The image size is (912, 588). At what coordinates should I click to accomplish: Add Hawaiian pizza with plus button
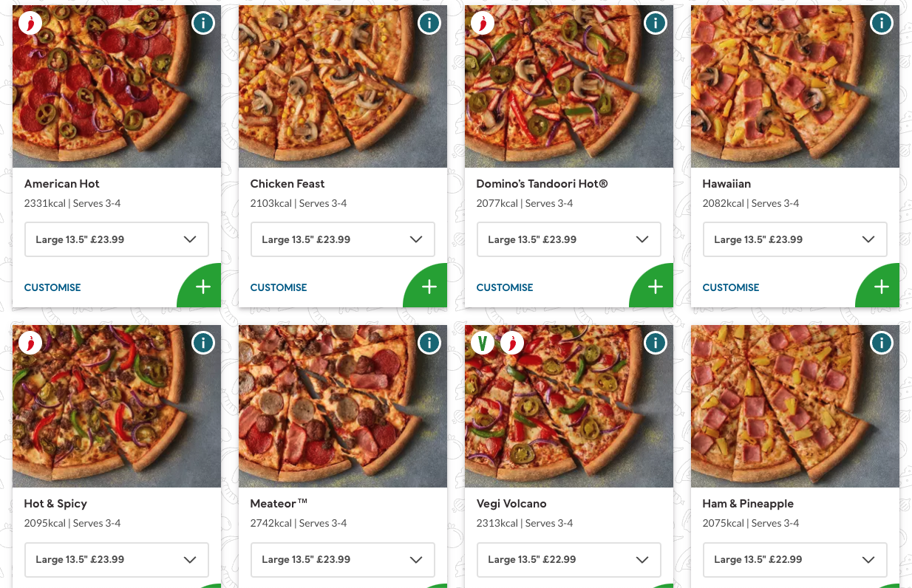pyautogui.click(x=881, y=287)
